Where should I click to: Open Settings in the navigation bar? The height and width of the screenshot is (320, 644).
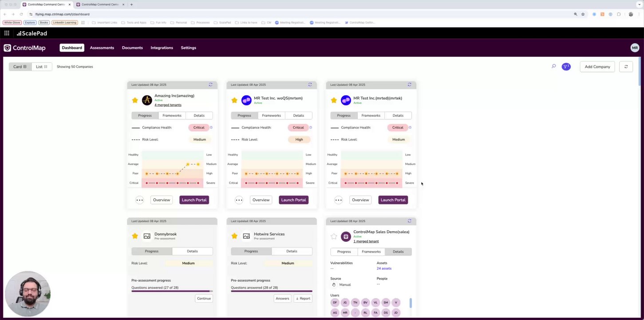pos(188,48)
